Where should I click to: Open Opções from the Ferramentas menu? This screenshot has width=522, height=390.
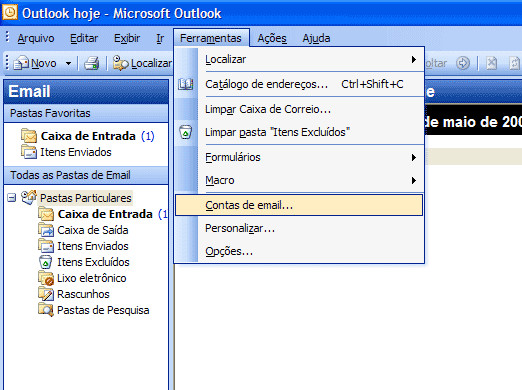click(299, 251)
